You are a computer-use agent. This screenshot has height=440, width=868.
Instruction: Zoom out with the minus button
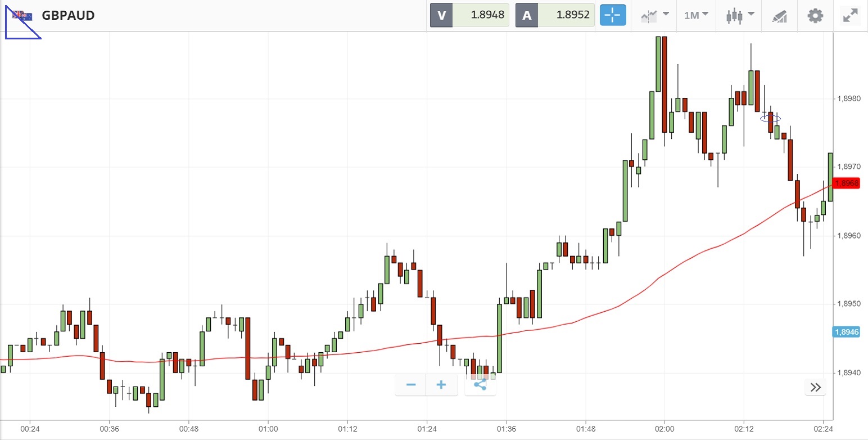click(411, 385)
